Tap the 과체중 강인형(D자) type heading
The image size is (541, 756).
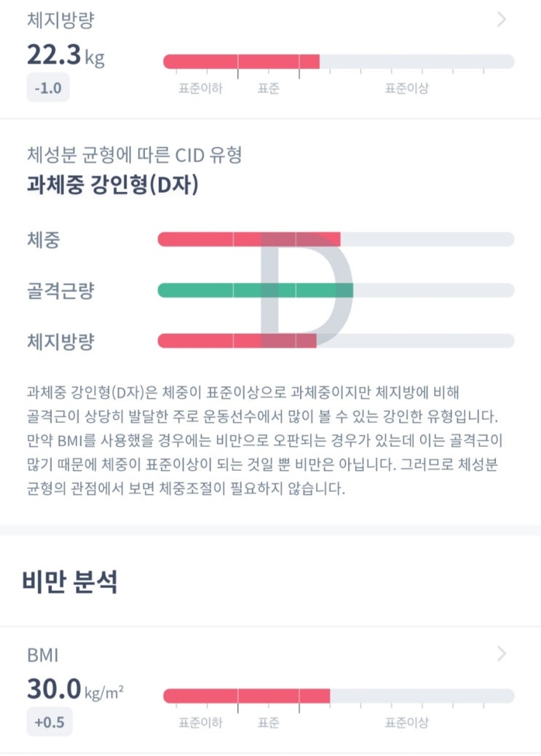(x=112, y=185)
